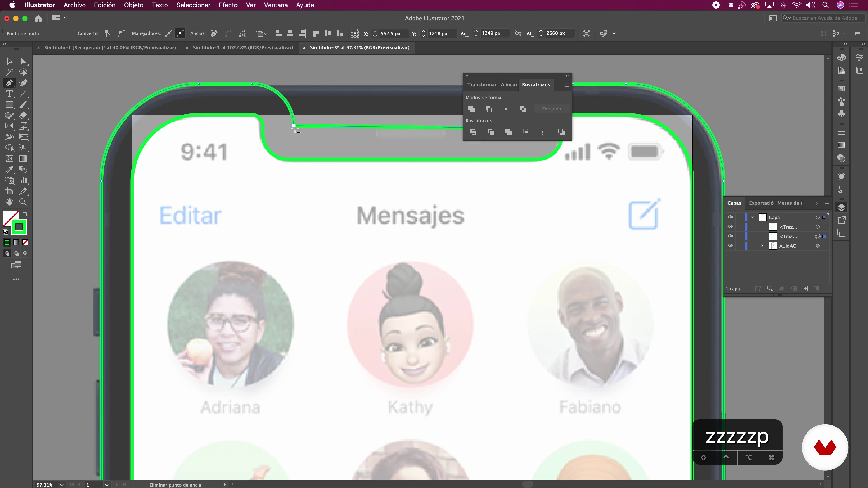The height and width of the screenshot is (488, 868).
Task: Switch to the Transformar tab
Action: pyautogui.click(x=482, y=84)
